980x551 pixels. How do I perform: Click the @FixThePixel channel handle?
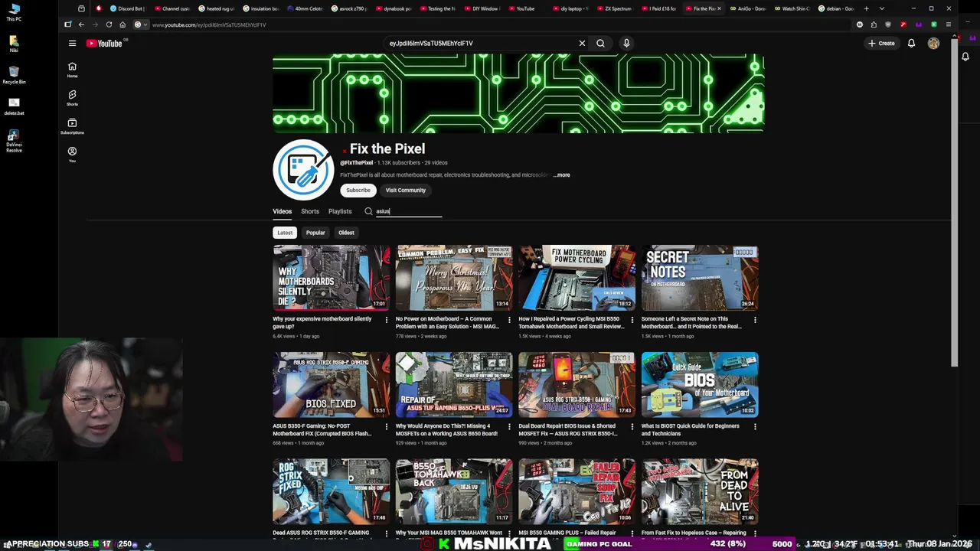tap(357, 163)
